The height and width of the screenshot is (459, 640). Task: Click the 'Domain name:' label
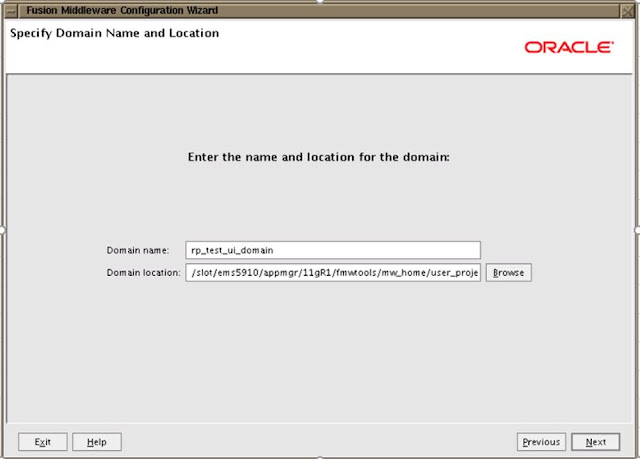(x=138, y=251)
